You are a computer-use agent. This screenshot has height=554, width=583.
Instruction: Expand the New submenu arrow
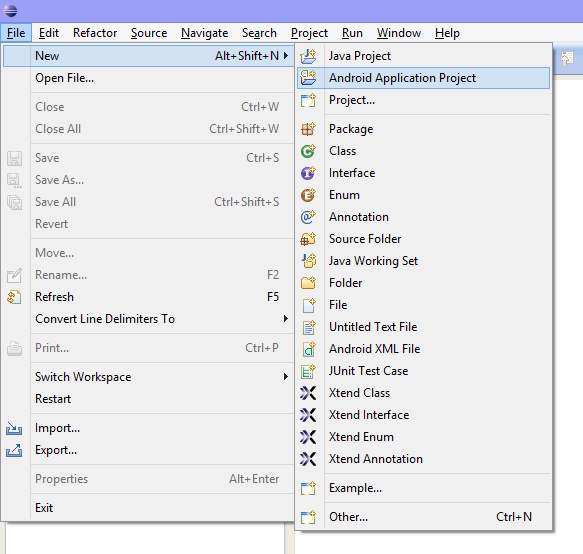pos(286,56)
